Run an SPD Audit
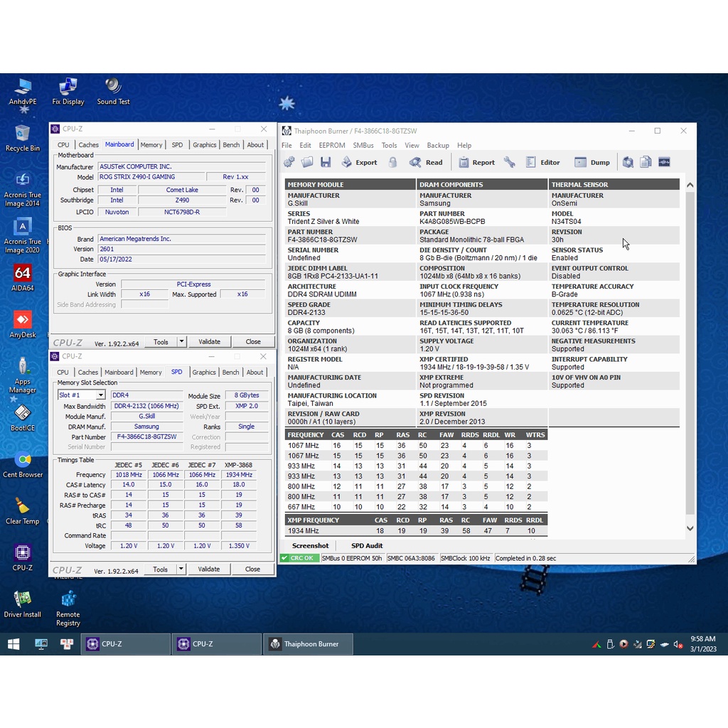 tap(367, 545)
